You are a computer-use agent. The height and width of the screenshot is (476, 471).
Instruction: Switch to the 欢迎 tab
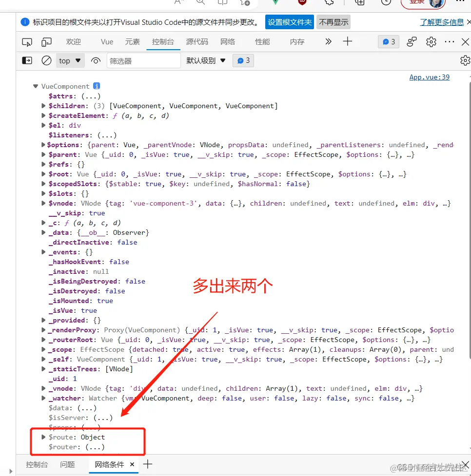point(74,41)
